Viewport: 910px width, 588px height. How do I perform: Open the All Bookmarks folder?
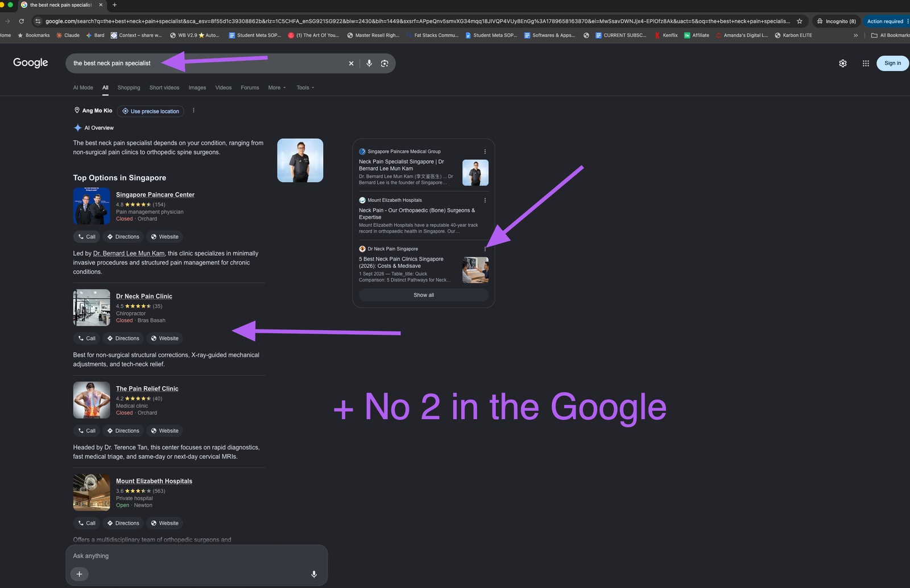tap(890, 35)
